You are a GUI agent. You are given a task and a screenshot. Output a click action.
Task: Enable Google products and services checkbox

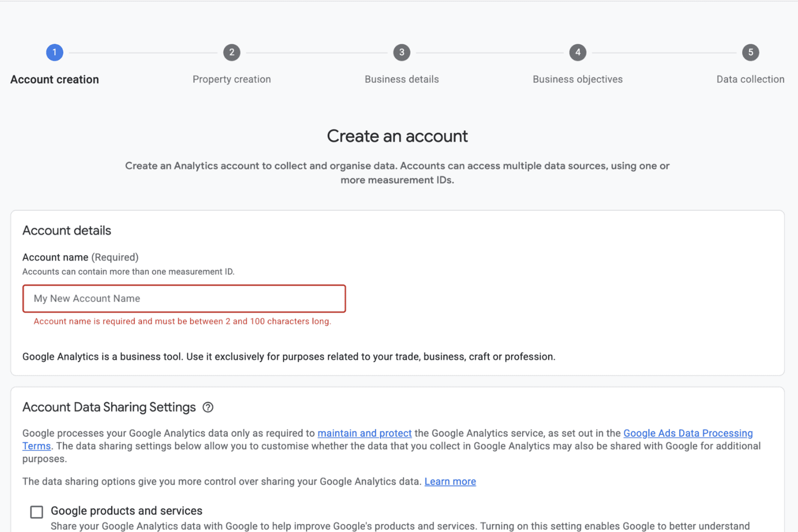click(x=36, y=512)
